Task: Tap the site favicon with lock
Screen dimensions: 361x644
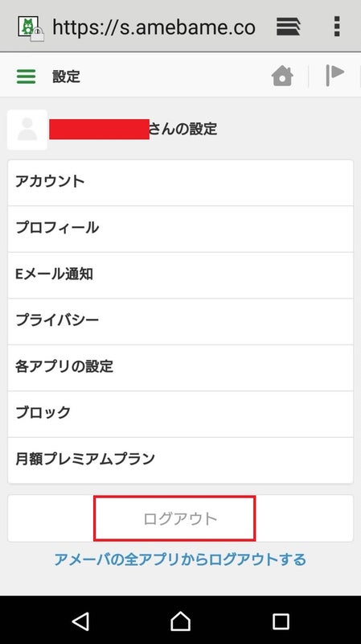Action: (31, 28)
